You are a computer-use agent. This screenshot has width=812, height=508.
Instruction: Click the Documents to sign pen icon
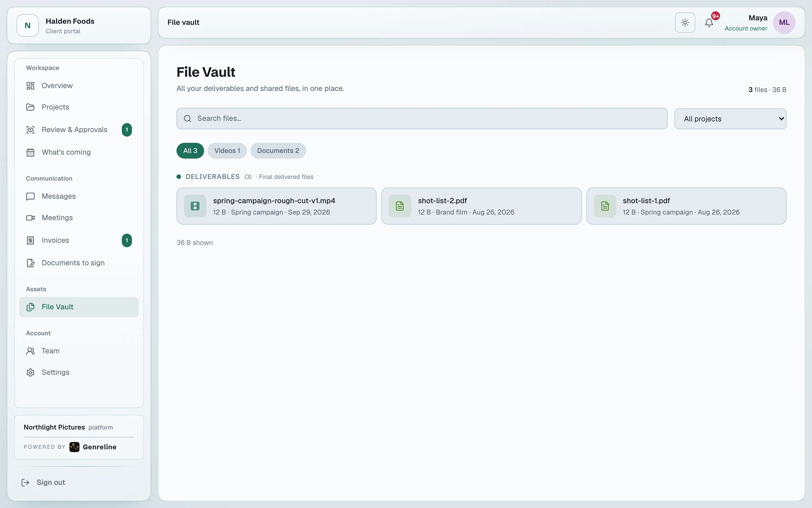click(30, 263)
